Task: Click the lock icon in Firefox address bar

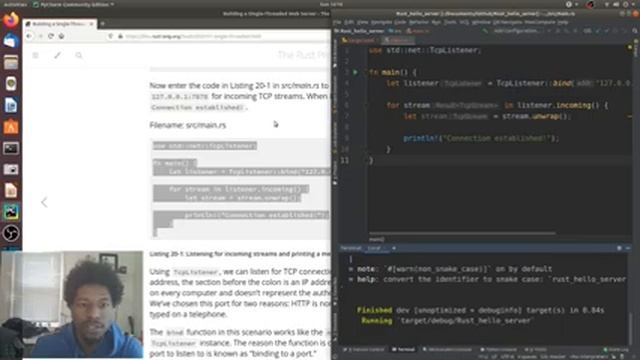Action: 120,36
